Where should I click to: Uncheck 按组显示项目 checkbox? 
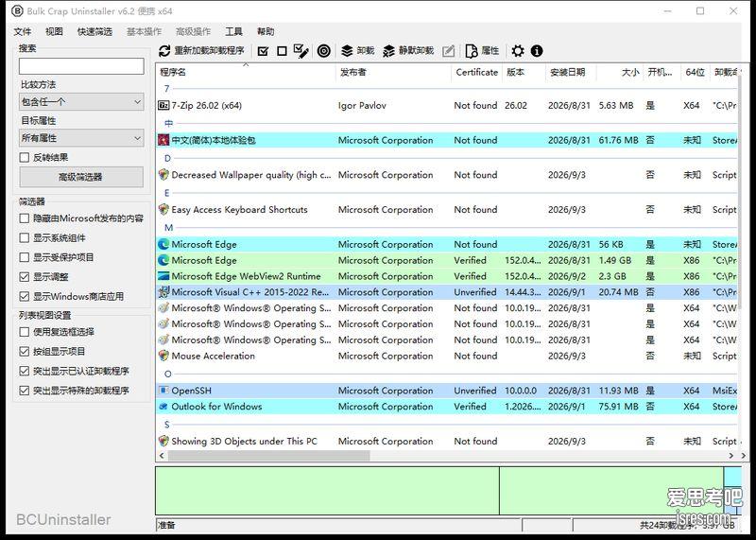(x=25, y=351)
